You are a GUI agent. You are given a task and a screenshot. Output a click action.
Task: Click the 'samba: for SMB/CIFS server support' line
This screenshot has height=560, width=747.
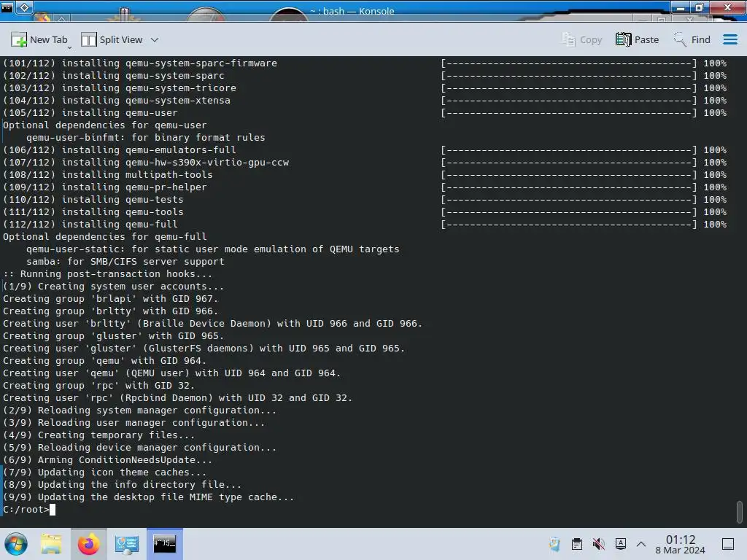point(125,262)
